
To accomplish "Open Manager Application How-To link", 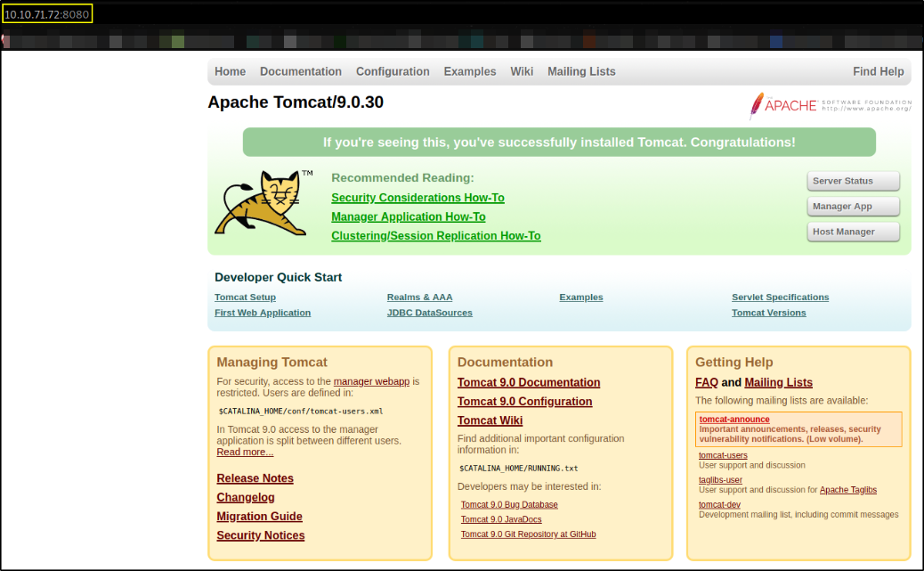I will coord(409,216).
